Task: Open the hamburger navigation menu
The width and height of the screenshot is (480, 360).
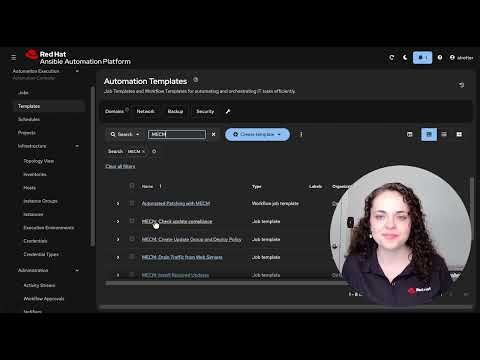Action: (x=13, y=58)
